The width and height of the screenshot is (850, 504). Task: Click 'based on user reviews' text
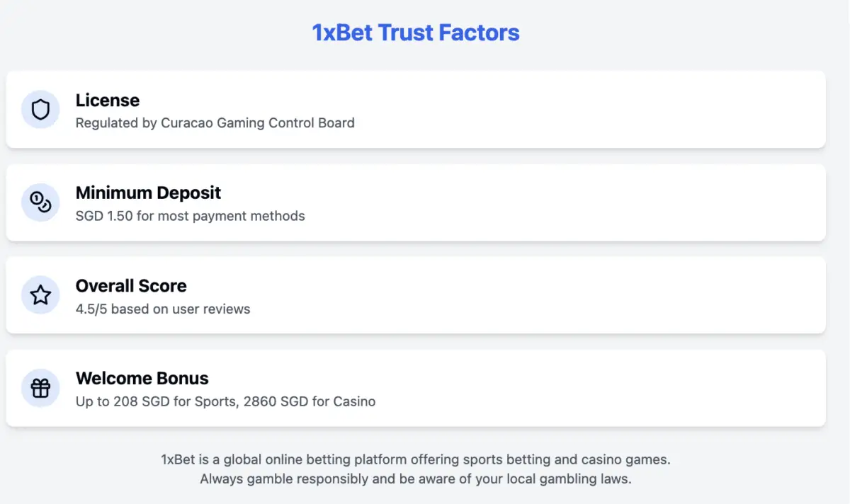(181, 309)
